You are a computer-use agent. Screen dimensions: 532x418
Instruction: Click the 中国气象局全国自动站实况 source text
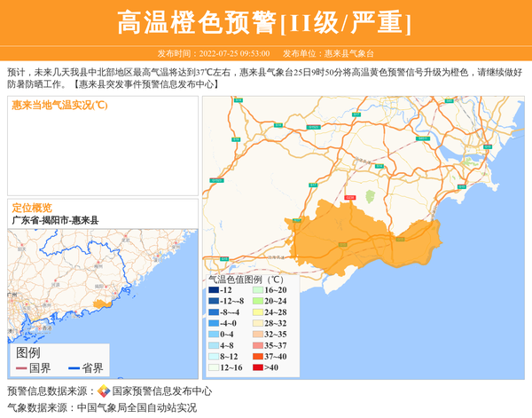point(137,408)
